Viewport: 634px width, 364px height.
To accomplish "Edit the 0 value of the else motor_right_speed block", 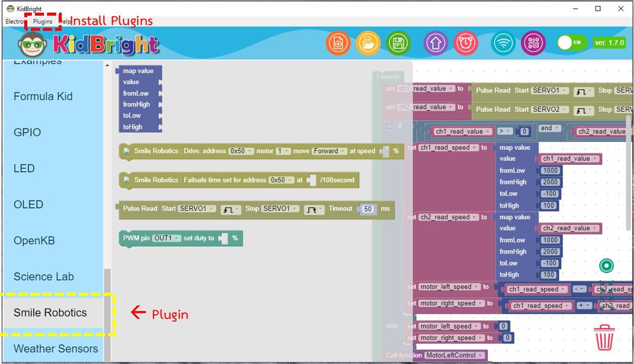I will tap(507, 338).
